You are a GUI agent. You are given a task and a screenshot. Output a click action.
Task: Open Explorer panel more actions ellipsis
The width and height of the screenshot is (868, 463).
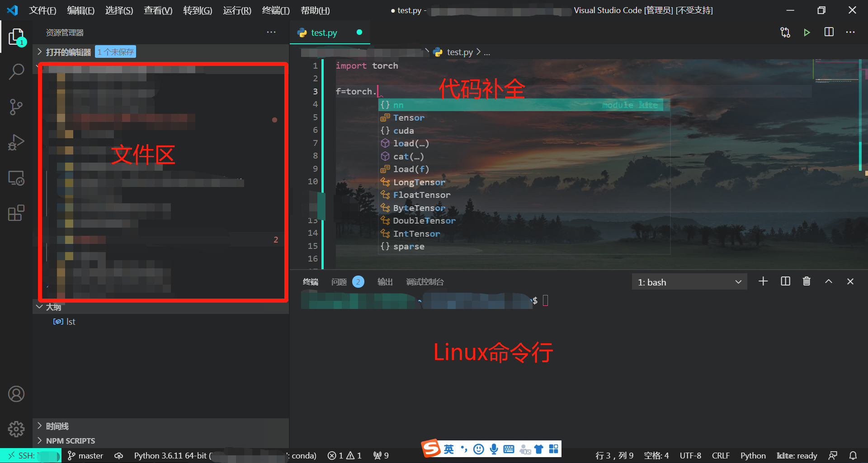271,32
